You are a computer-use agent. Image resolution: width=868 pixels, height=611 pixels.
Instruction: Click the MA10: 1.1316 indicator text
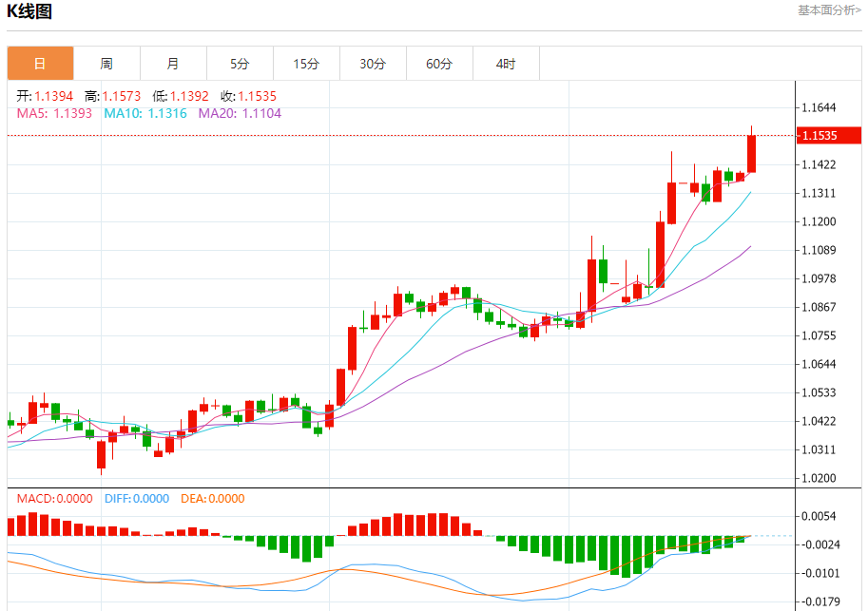click(145, 113)
